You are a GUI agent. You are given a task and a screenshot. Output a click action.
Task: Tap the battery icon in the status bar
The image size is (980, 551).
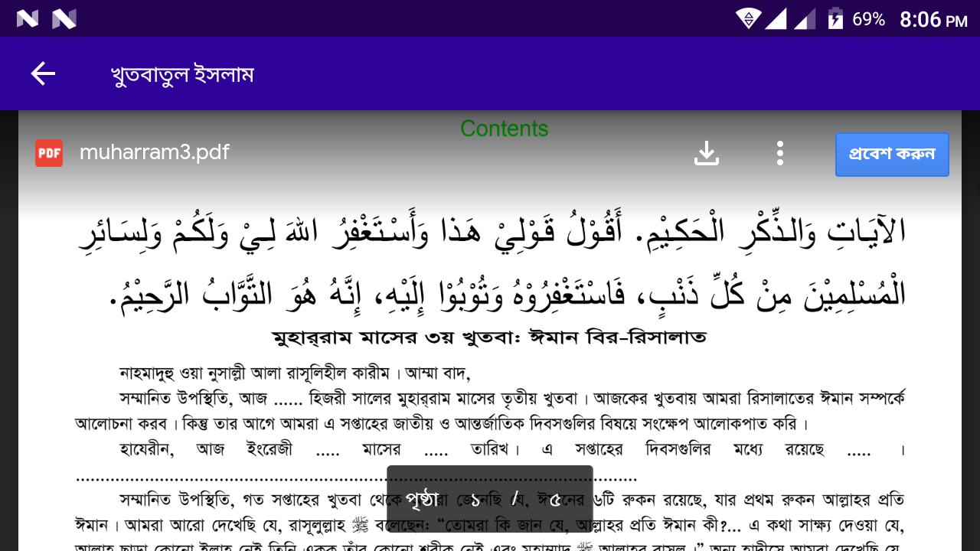(x=835, y=18)
